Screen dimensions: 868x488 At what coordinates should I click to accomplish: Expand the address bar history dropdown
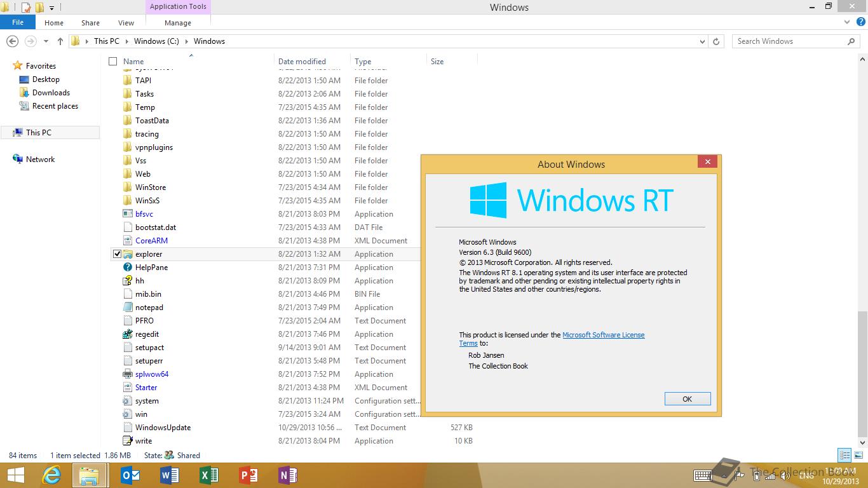point(702,41)
